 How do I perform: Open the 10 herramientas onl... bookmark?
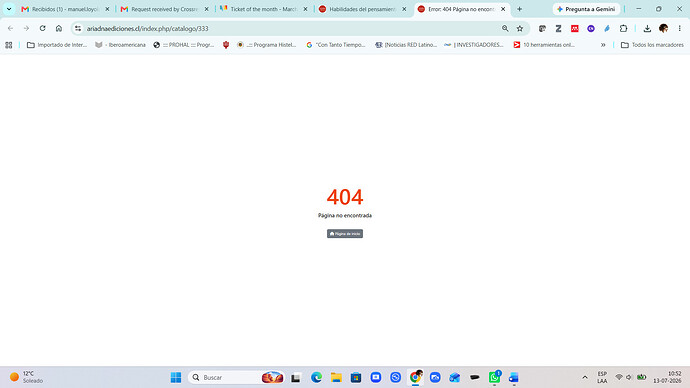tap(544, 45)
